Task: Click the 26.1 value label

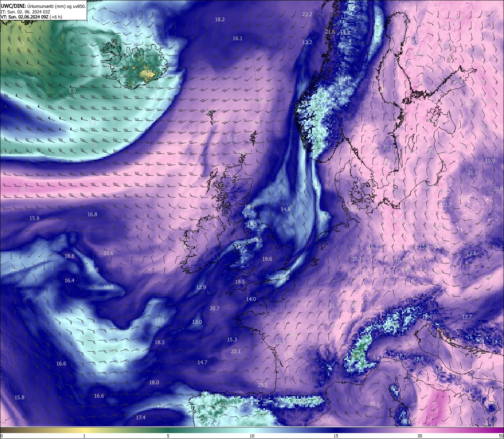Action: 374,404
